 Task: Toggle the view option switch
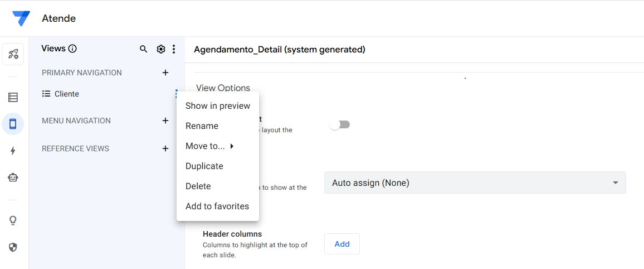point(340,124)
